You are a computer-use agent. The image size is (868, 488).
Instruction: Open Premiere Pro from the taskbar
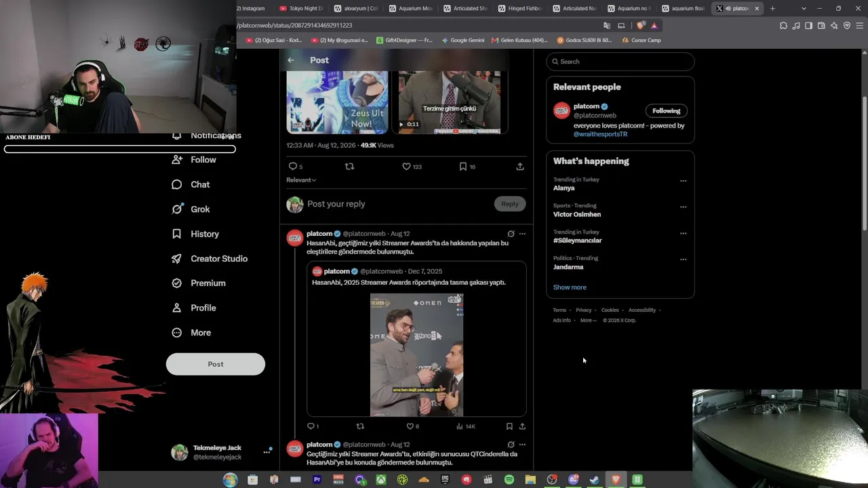point(317,480)
